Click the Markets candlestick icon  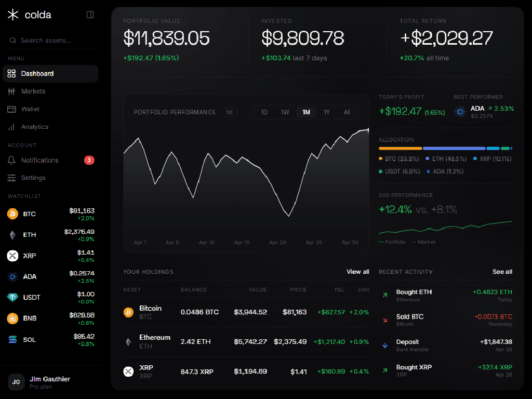click(11, 91)
